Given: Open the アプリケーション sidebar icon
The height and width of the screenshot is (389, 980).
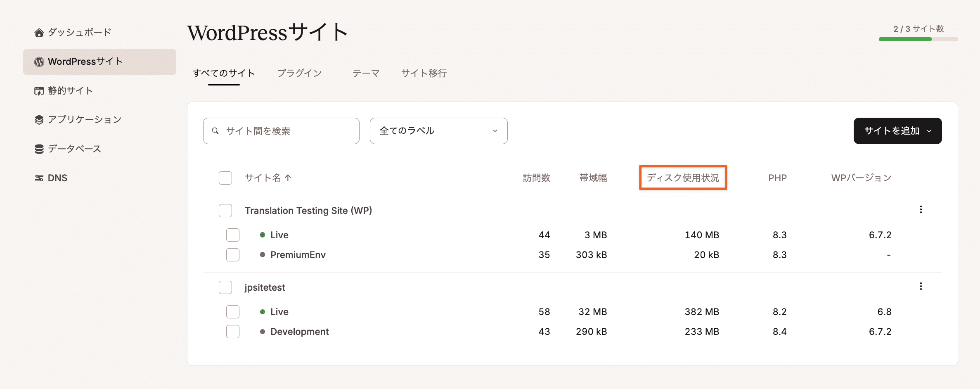Looking at the screenshot, I should point(38,119).
